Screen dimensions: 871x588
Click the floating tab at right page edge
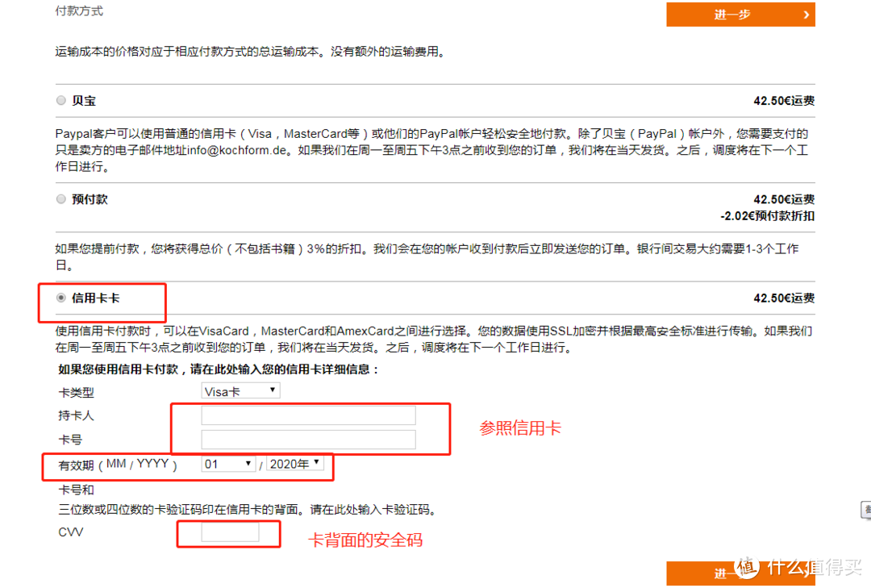coord(865,510)
